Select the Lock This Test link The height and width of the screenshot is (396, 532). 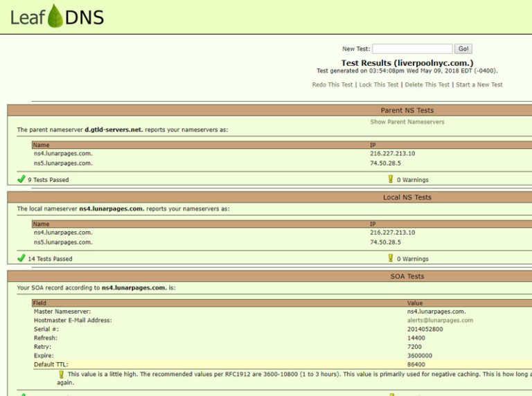tap(379, 84)
